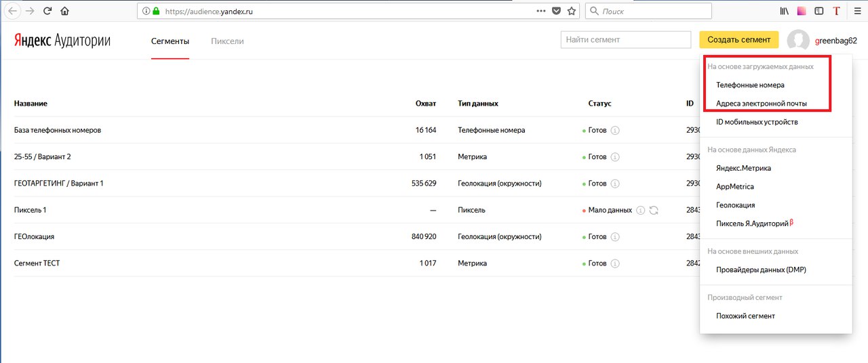Click the refresh icon in Пиксель 1 row
This screenshot has height=363, width=868.
(x=654, y=210)
